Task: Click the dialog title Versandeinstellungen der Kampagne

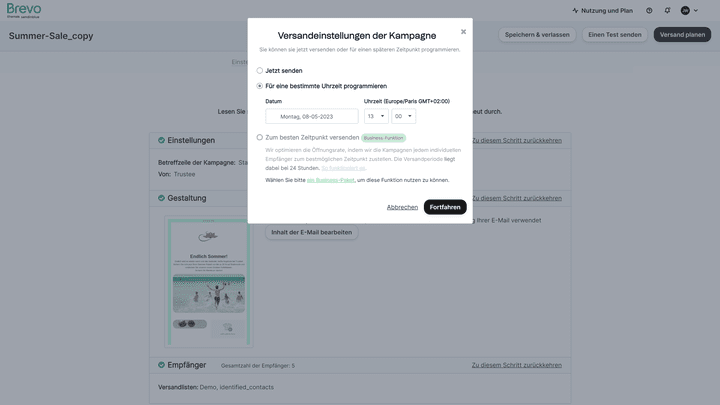Action: pyautogui.click(x=357, y=36)
